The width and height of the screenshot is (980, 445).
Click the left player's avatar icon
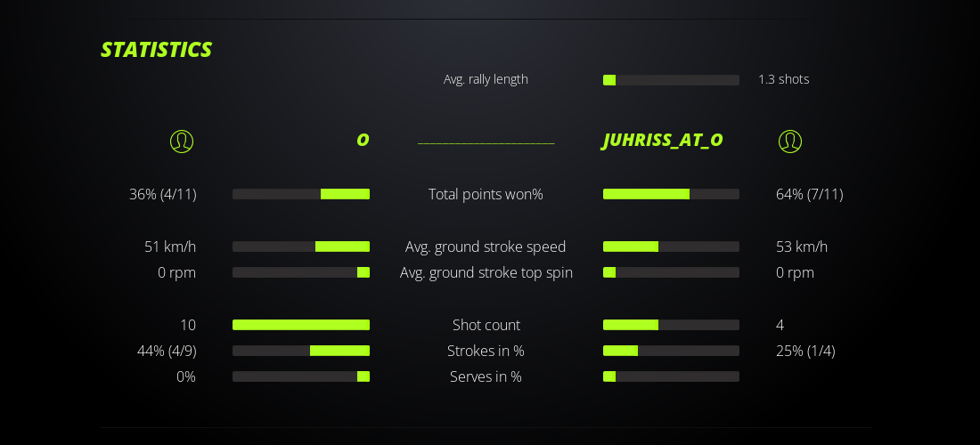point(182,142)
